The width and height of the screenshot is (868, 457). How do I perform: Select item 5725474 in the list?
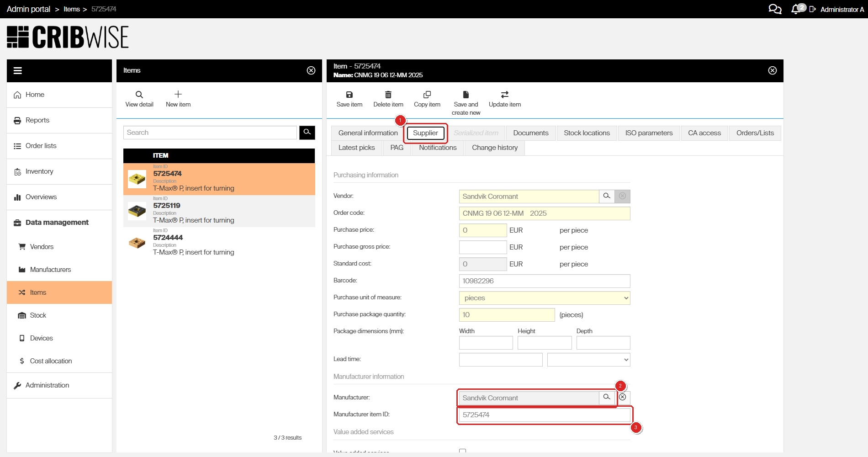219,179
